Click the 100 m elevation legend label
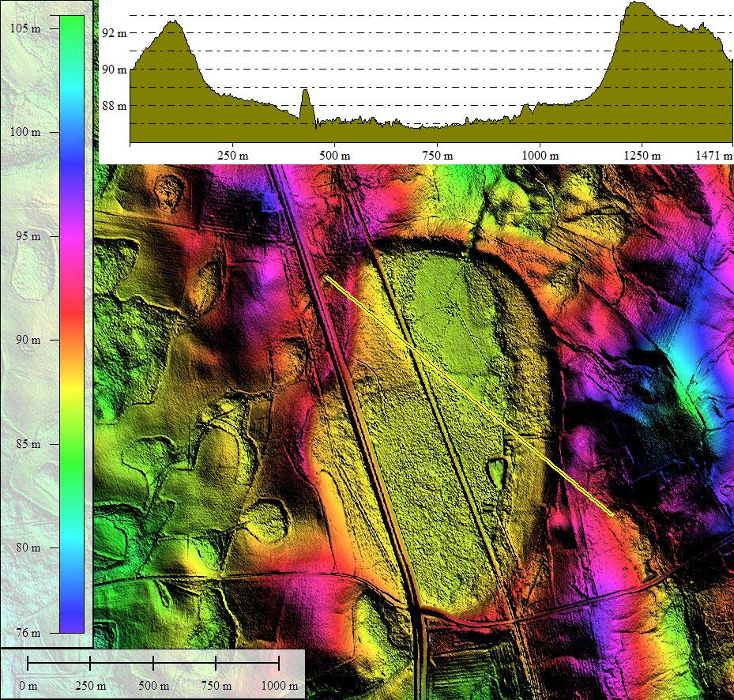This screenshot has width=734, height=700. pyautogui.click(x=24, y=132)
